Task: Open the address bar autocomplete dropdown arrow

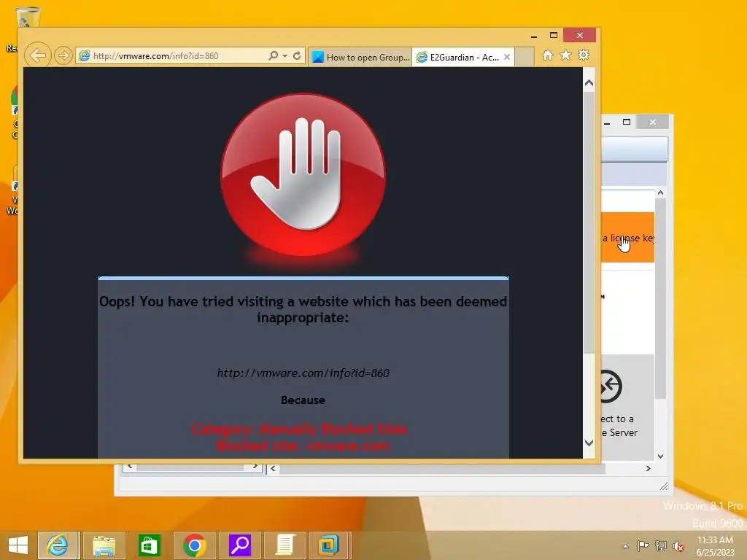Action: [285, 55]
